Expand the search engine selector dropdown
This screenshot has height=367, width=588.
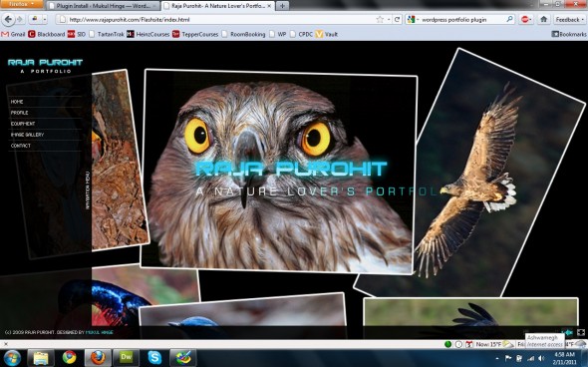pyautogui.click(x=413, y=19)
